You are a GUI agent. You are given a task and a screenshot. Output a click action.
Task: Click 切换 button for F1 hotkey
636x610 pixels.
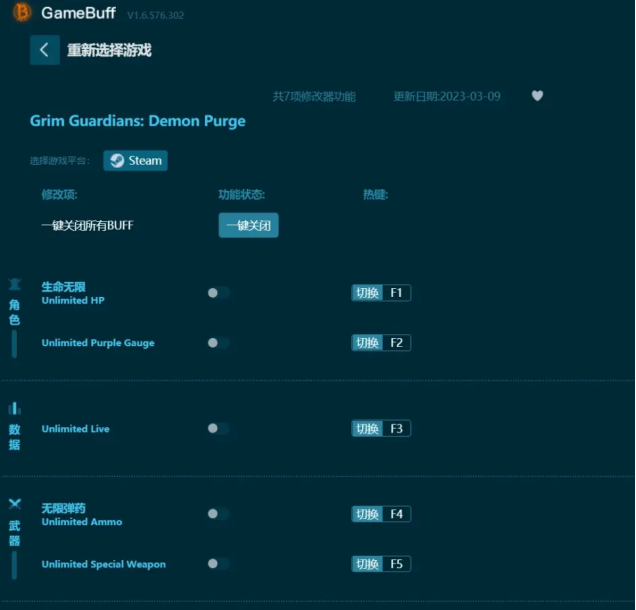367,293
